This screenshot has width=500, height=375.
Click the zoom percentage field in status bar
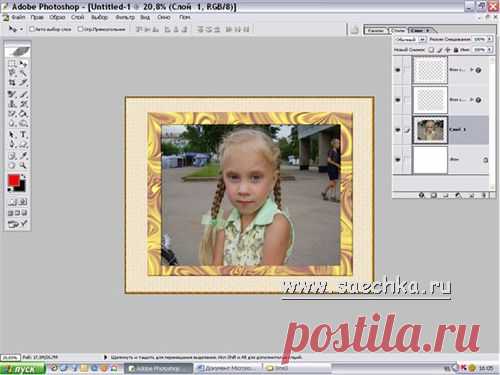10,357
